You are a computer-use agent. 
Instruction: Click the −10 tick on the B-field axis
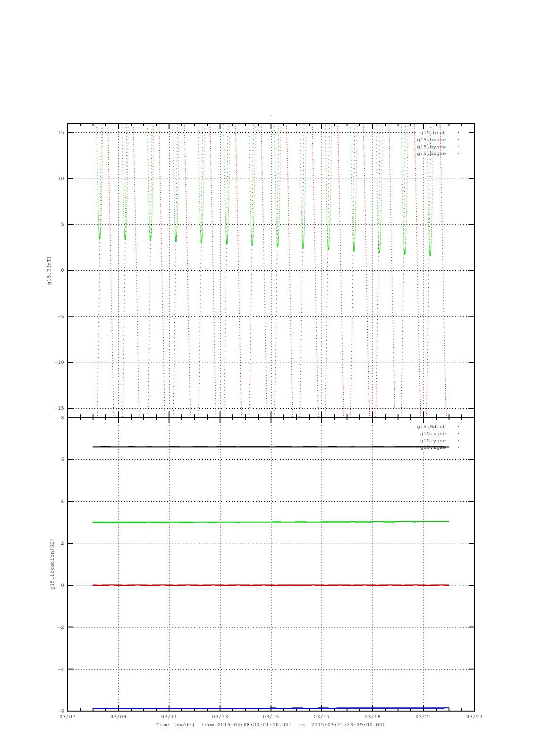pos(59,362)
